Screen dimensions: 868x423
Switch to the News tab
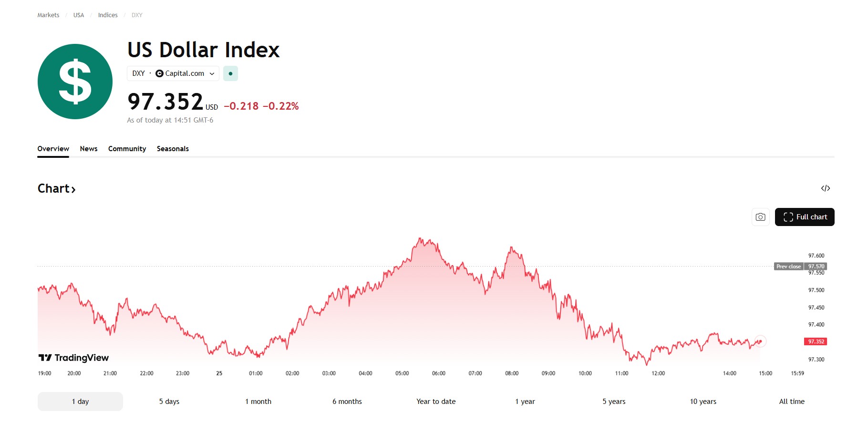click(89, 149)
